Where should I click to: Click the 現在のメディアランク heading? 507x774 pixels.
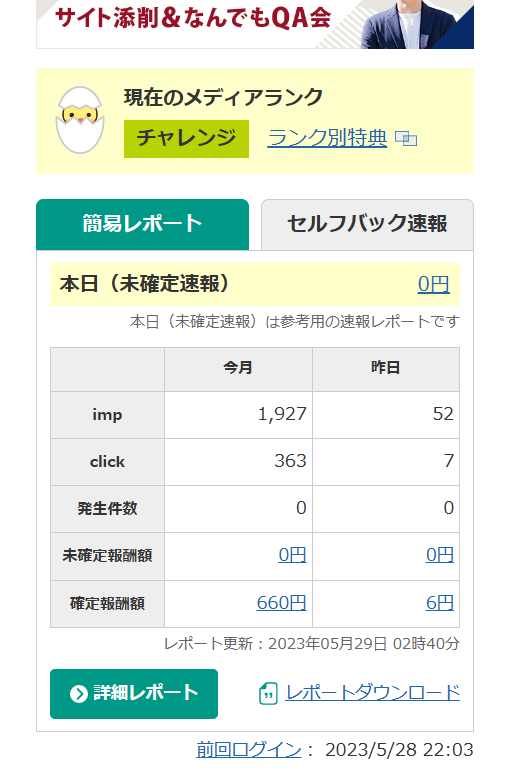point(223,97)
